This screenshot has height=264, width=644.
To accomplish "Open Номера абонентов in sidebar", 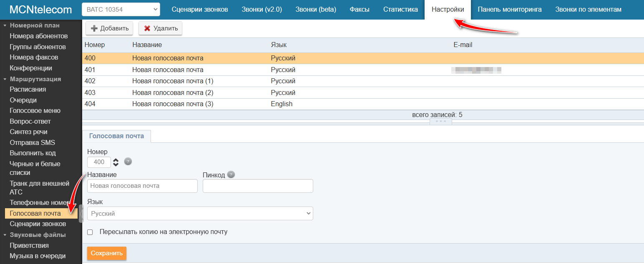I will click(39, 36).
